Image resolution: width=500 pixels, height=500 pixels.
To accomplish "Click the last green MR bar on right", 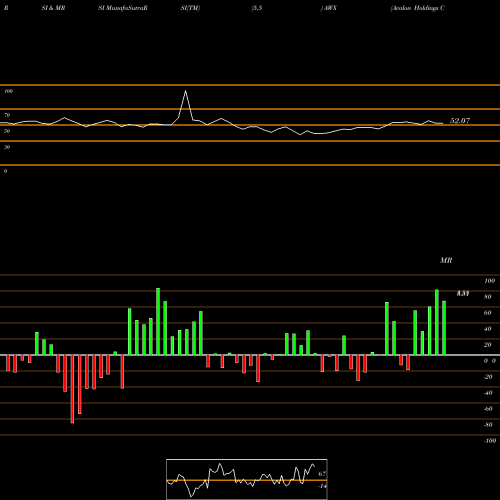I will point(444,328).
